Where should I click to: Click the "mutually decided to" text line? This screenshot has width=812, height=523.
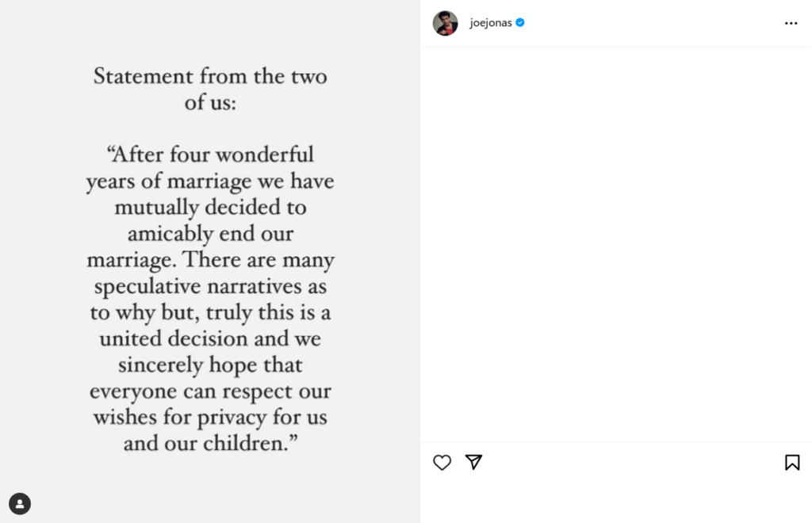pyautogui.click(x=210, y=207)
